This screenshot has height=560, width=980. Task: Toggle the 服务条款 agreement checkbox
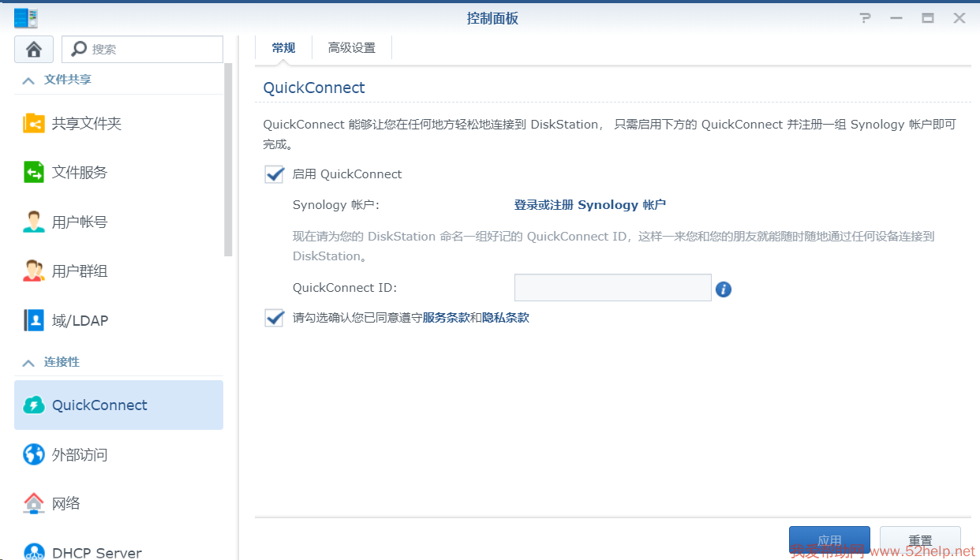[x=275, y=318]
